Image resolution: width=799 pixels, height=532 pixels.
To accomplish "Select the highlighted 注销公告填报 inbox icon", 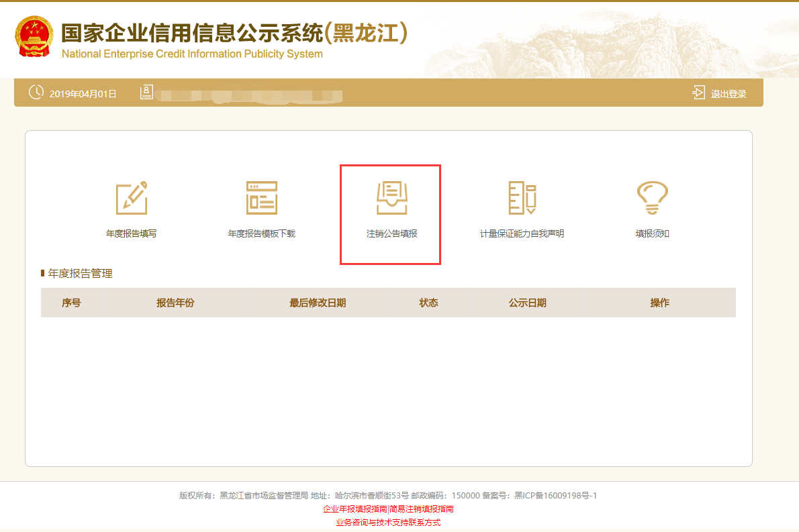I will click(x=390, y=197).
